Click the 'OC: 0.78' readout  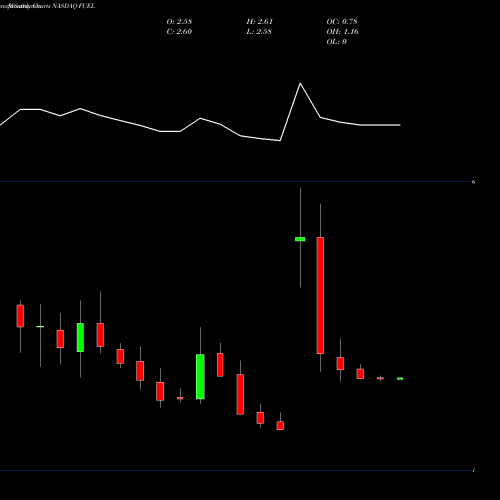(x=342, y=21)
